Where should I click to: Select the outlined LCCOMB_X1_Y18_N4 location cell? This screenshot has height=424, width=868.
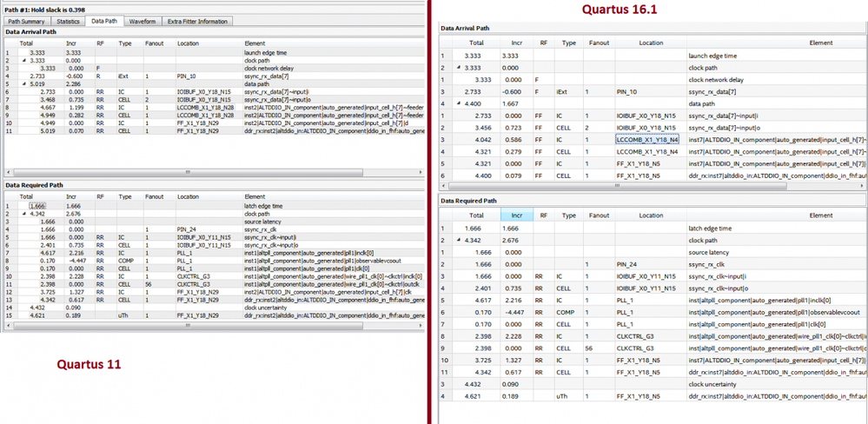647,139
